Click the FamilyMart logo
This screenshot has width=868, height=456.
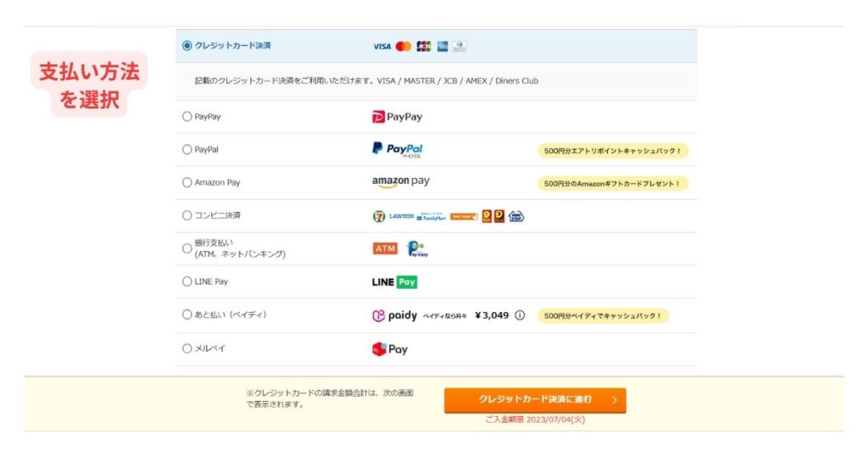[431, 216]
